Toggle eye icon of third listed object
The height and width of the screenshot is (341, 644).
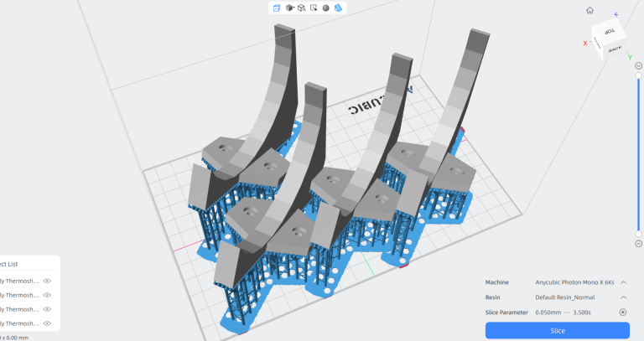click(x=48, y=309)
